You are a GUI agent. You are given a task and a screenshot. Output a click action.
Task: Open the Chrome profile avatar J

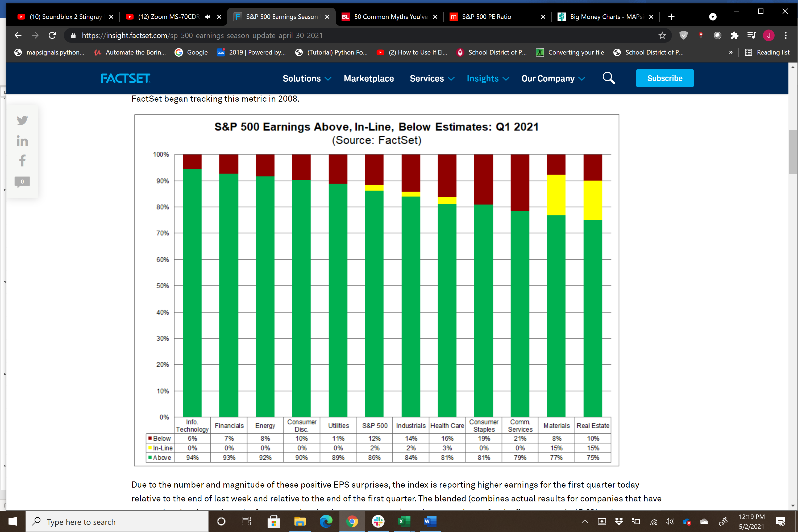[768, 35]
